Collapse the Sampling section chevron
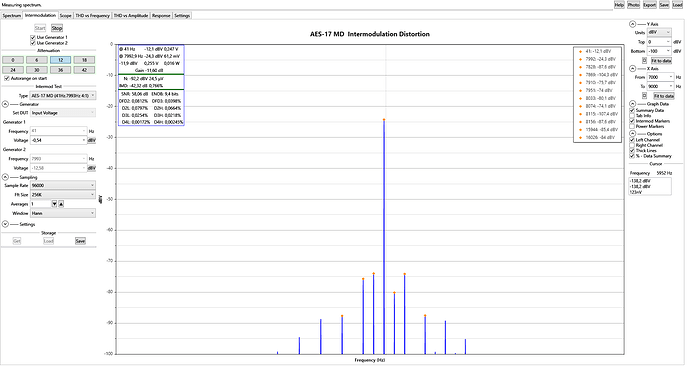This screenshot has width=690, height=379. coord(5,177)
